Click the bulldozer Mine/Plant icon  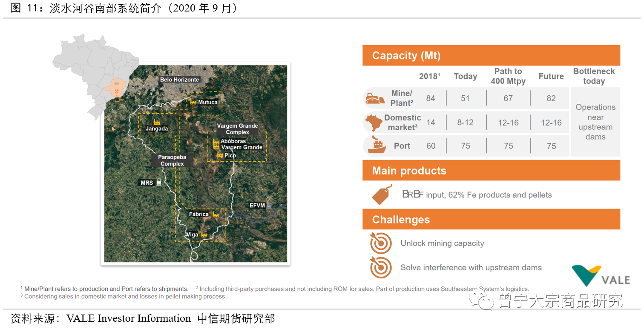pyautogui.click(x=375, y=98)
